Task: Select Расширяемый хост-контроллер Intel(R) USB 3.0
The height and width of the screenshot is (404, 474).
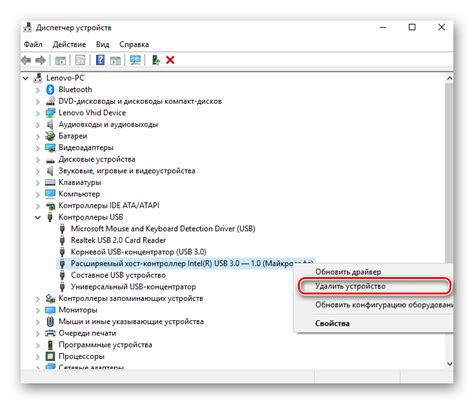Action: tap(186, 263)
